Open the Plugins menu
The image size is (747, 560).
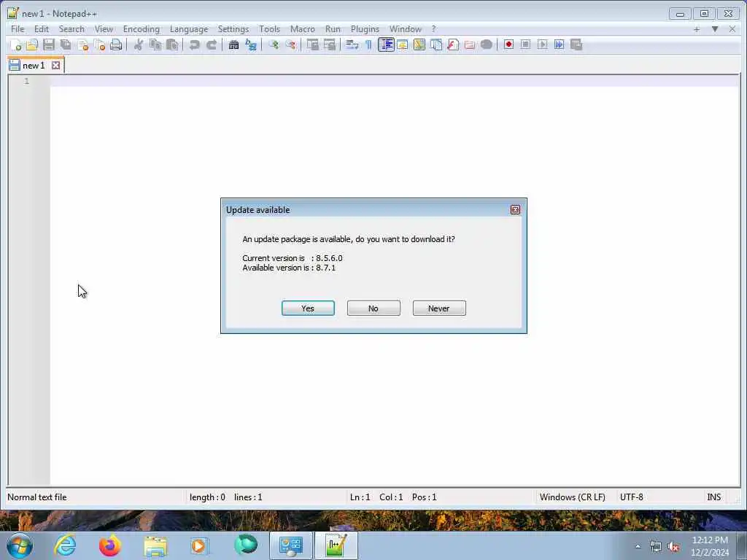(x=365, y=29)
